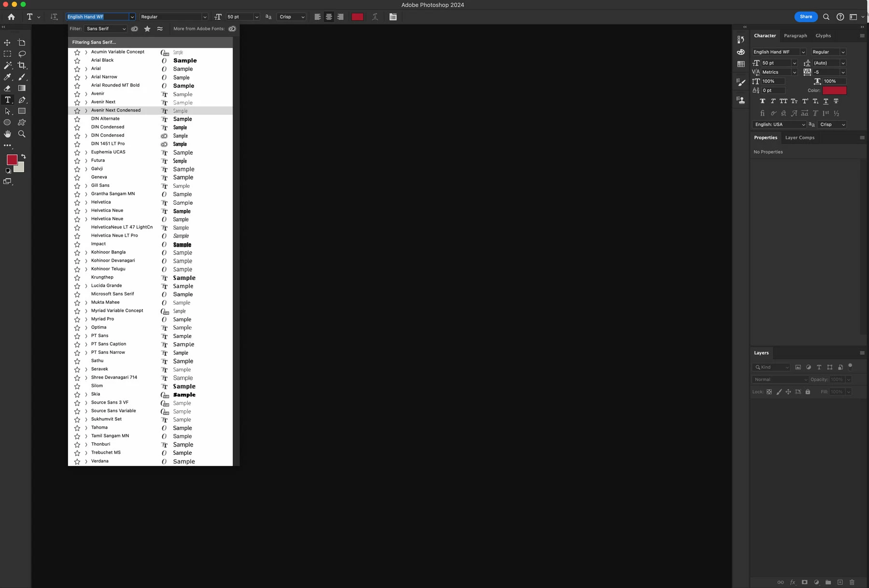Select the Lasso tool
Screen dimensions: 869x588
(x=22, y=54)
